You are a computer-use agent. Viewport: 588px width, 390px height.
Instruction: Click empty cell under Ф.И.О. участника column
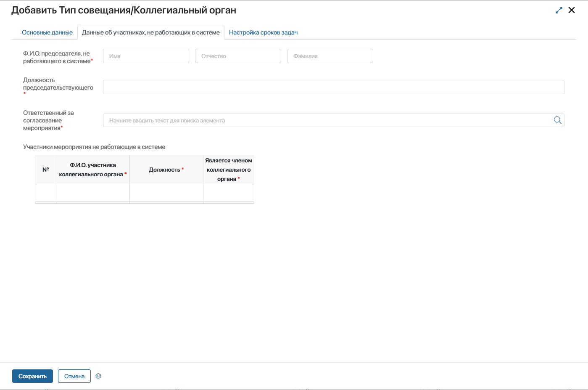coord(93,193)
